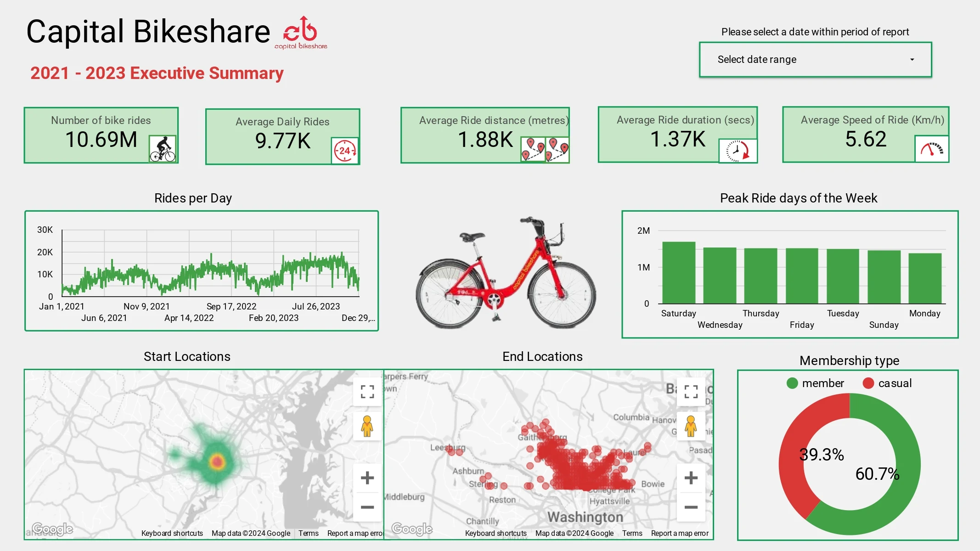Open Terms link on End Locations map

[x=632, y=533]
